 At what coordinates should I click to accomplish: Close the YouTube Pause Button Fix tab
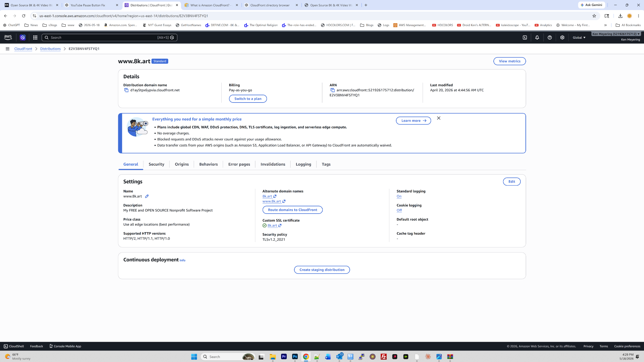click(x=117, y=5)
